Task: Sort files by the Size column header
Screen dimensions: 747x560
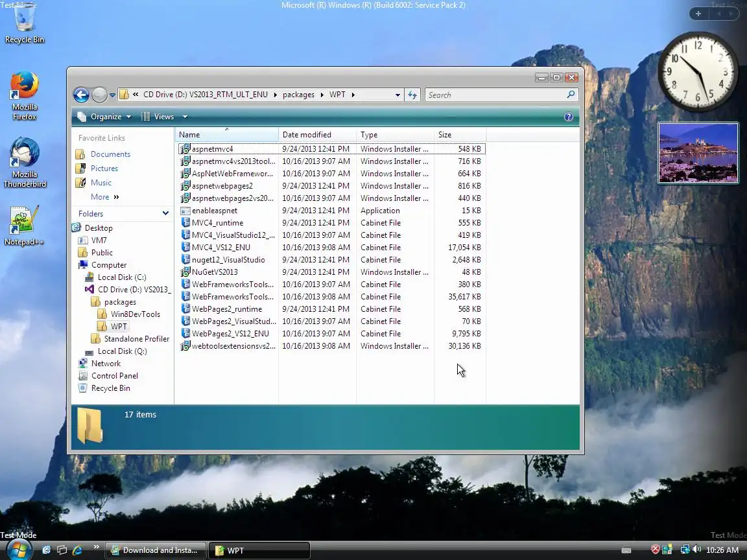Action: (460, 135)
